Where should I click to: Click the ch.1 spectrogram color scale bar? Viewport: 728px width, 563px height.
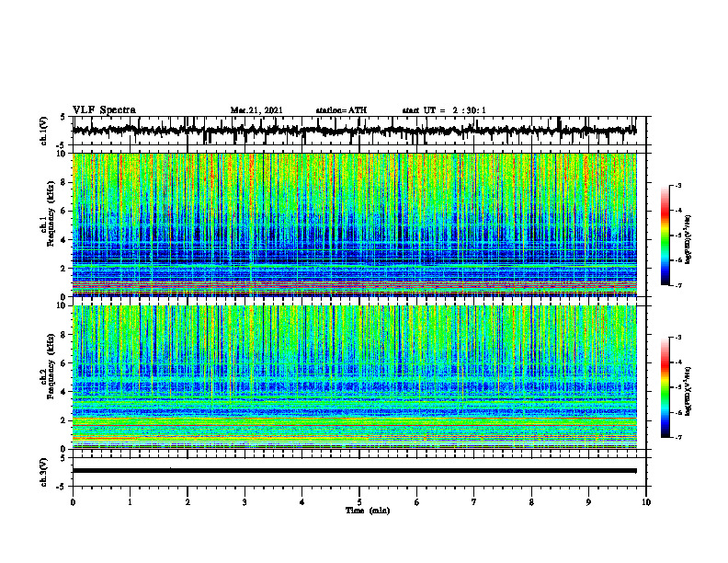click(665, 236)
